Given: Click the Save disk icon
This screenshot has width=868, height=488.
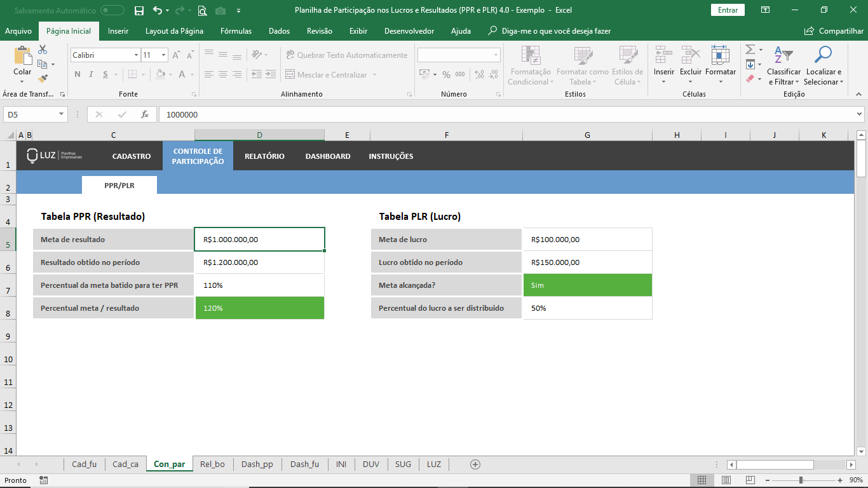Looking at the screenshot, I should click(139, 10).
